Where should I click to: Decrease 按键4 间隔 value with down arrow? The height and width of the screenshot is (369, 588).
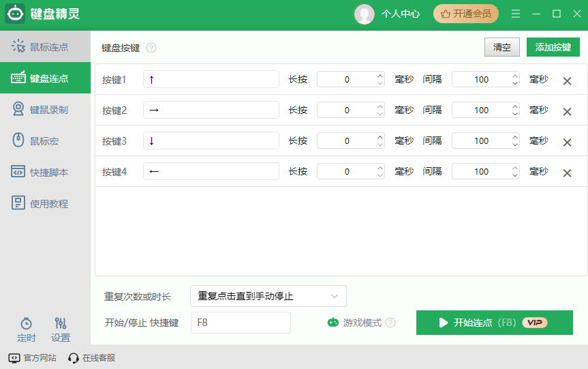tap(515, 175)
